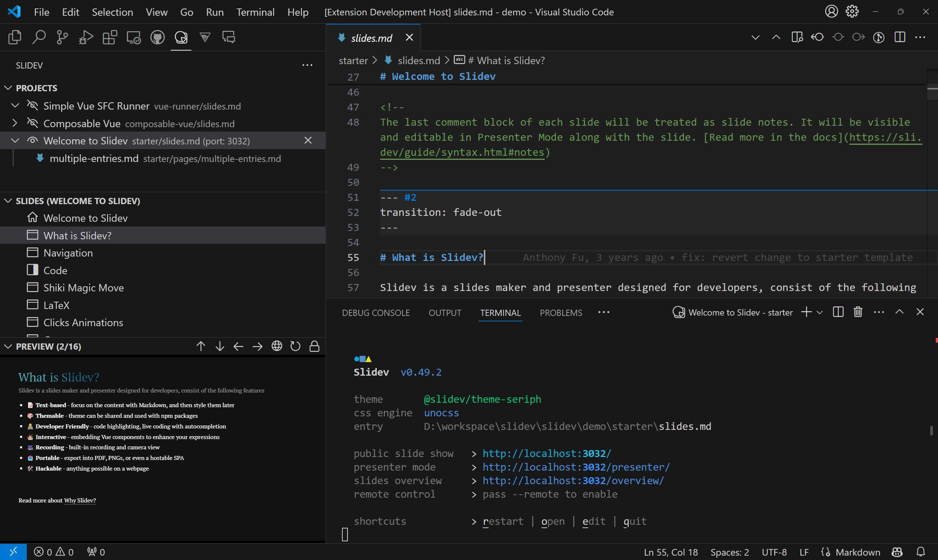Image resolution: width=938 pixels, height=560 pixels.
Task: Switch to the OUTPUT panel tab
Action: (445, 313)
